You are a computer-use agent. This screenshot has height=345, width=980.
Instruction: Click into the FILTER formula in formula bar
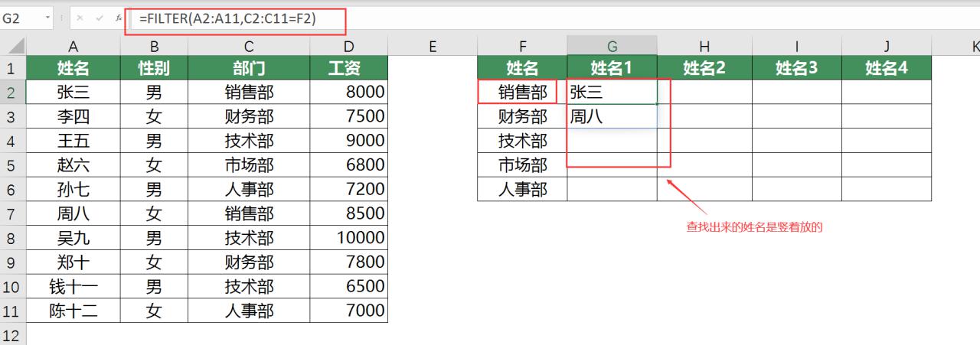tap(227, 20)
